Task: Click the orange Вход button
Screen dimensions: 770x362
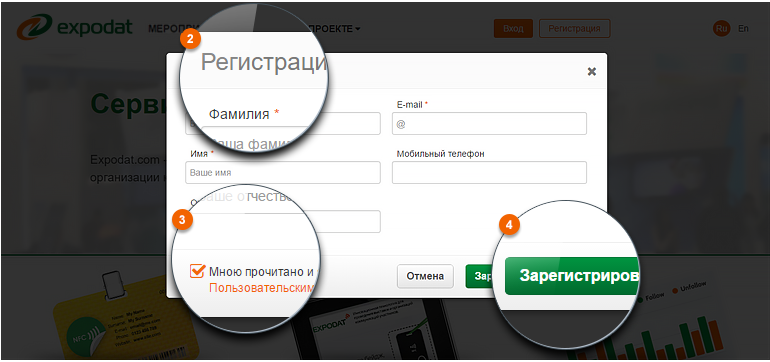Action: 513,28
